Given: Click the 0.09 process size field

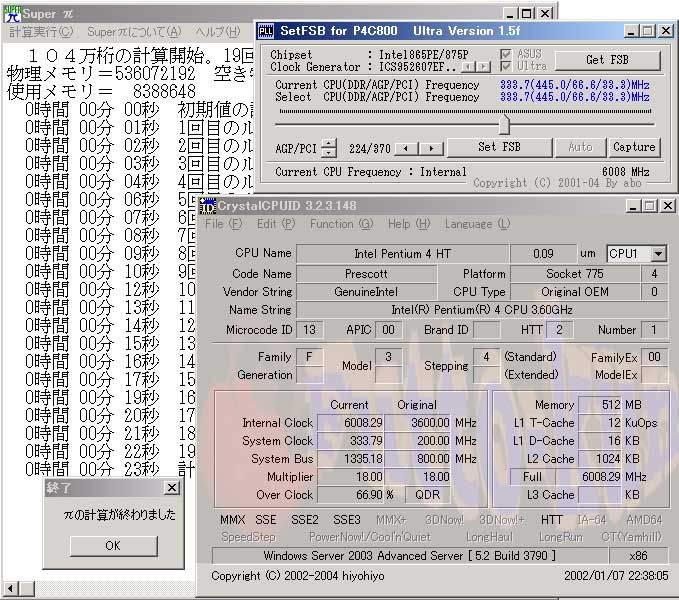Looking at the screenshot, I should pos(543,254).
